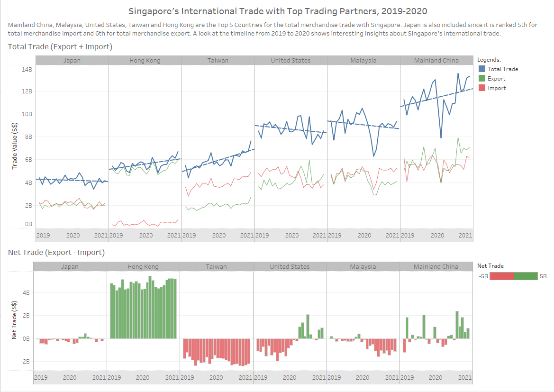Click the blue Total Trade legend swatch
Viewport: 554px width, 392px height.
coord(482,69)
